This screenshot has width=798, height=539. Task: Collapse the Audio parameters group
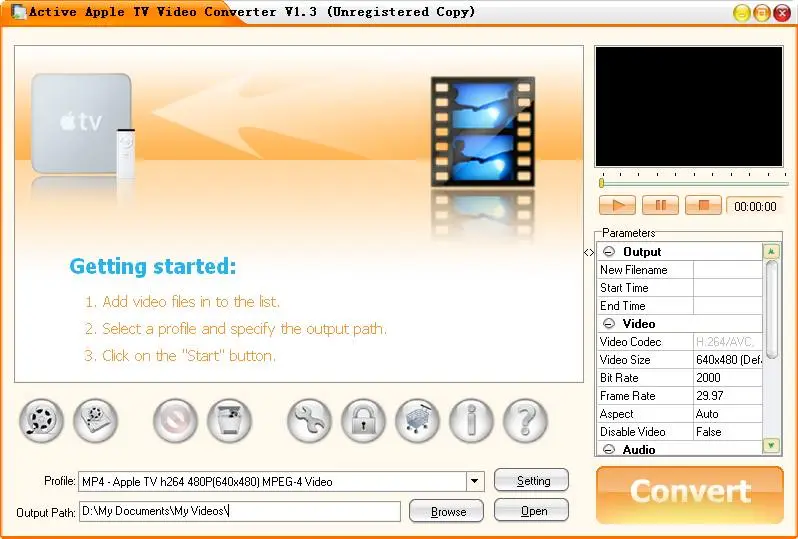click(x=609, y=449)
